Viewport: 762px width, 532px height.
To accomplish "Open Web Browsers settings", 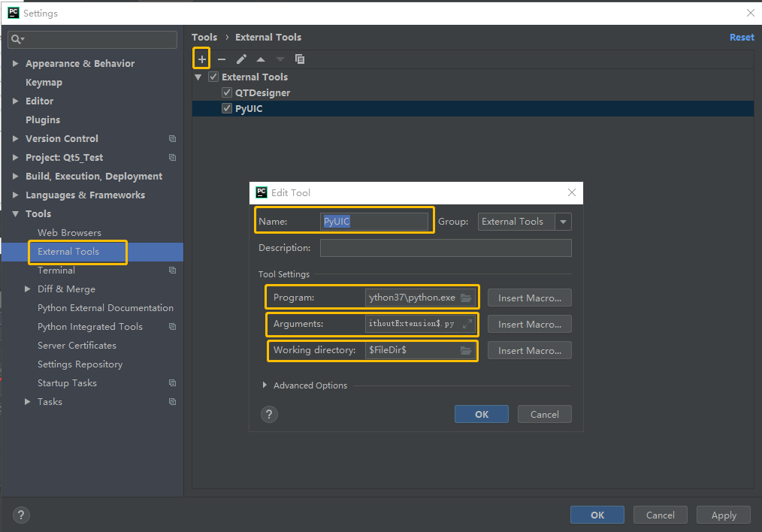I will coord(69,233).
